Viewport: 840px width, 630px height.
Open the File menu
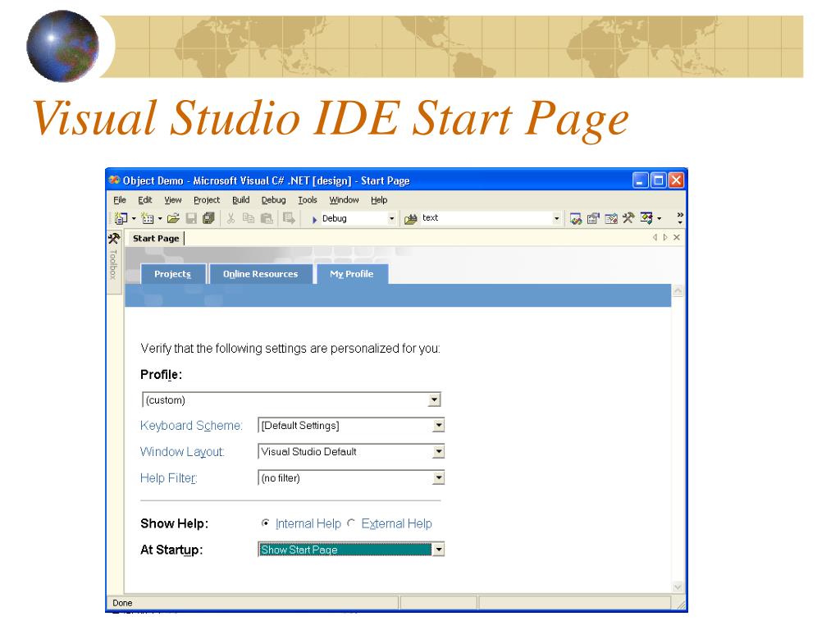click(120, 200)
